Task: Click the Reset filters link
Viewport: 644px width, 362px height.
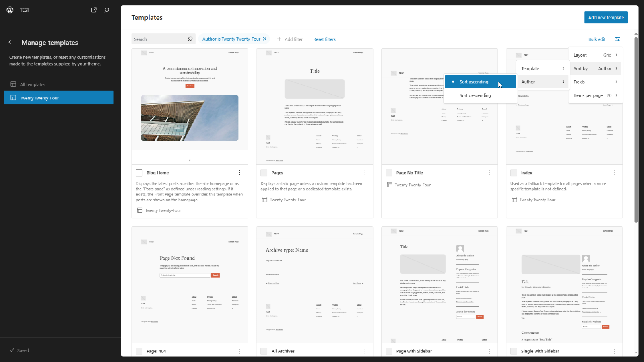Action: pyautogui.click(x=324, y=39)
